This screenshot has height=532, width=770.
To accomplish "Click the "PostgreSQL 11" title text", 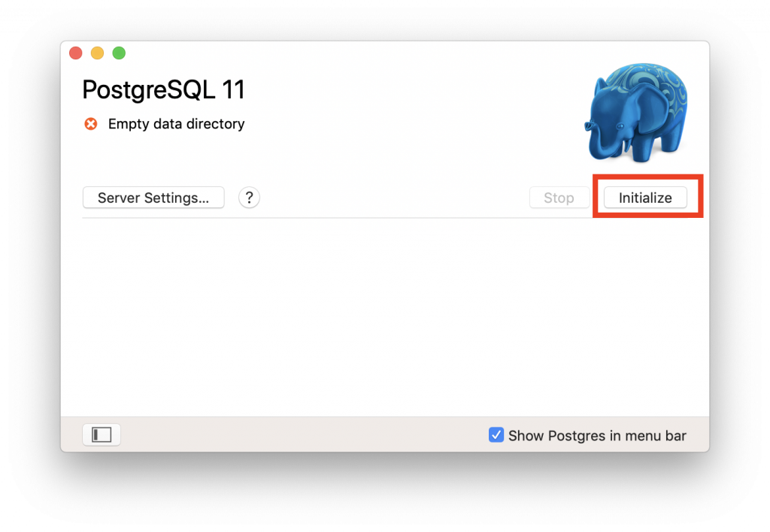I will tap(163, 90).
